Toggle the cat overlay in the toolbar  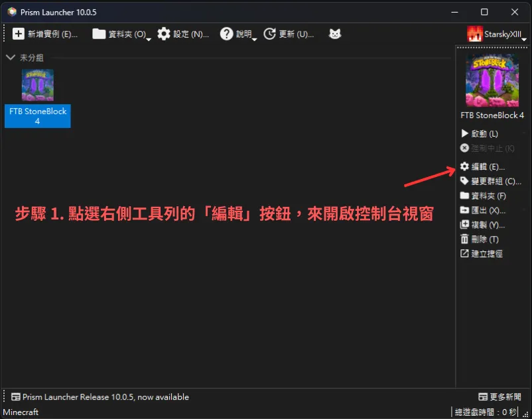pyautogui.click(x=335, y=34)
